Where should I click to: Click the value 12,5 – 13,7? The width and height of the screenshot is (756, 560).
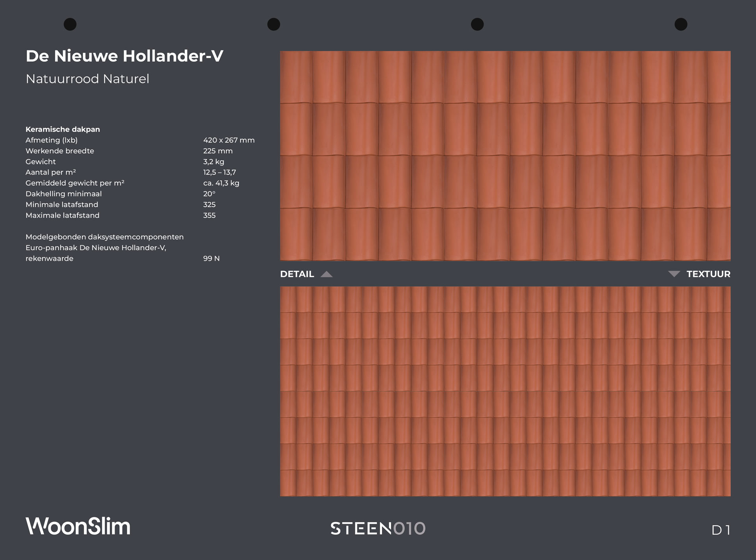[x=219, y=172]
